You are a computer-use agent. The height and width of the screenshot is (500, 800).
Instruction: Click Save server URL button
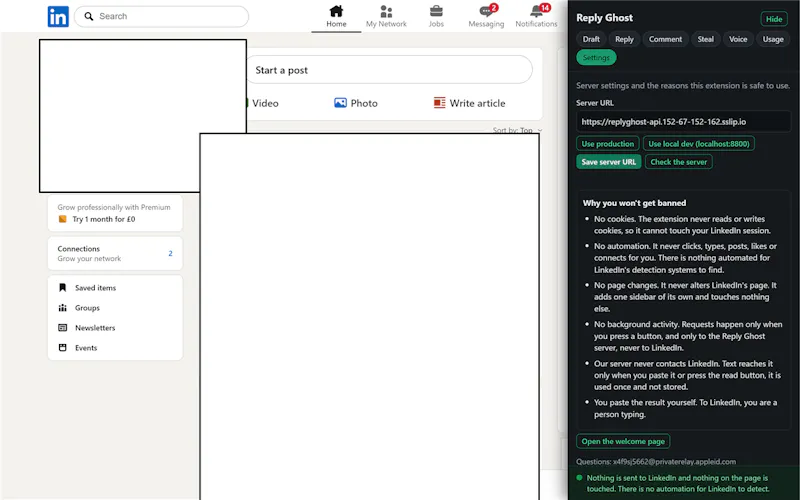tap(609, 162)
